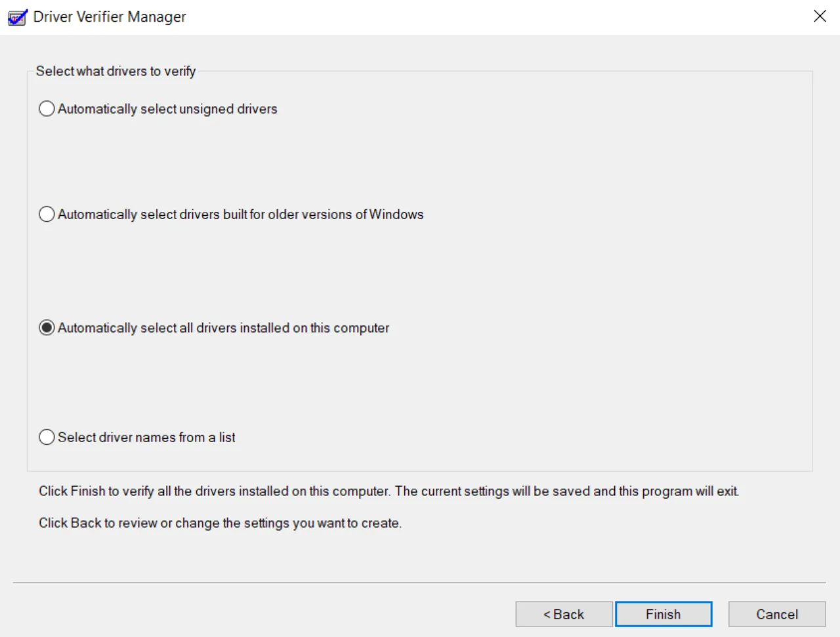
Task: Enable the Select driver names from a list option
Action: click(x=46, y=436)
